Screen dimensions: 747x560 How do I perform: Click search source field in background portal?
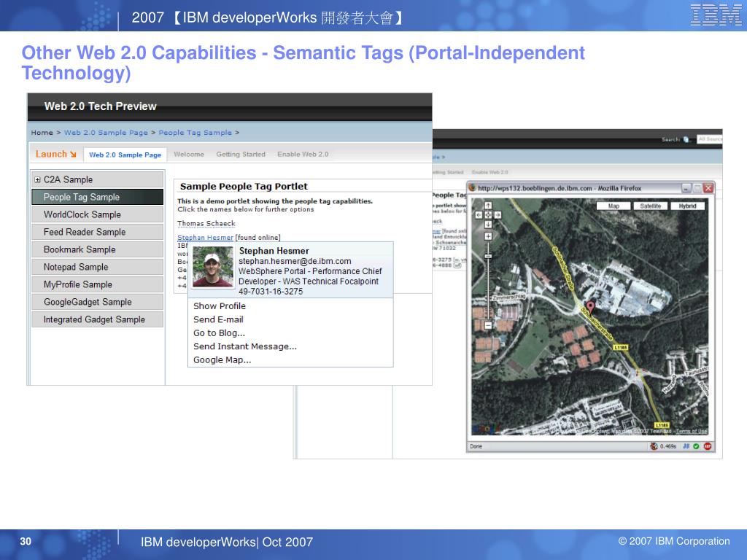[709, 139]
